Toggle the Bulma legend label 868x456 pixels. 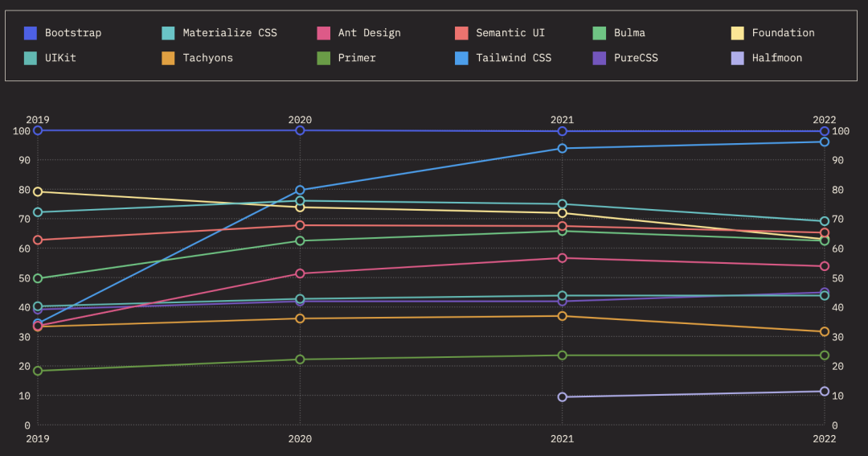629,33
